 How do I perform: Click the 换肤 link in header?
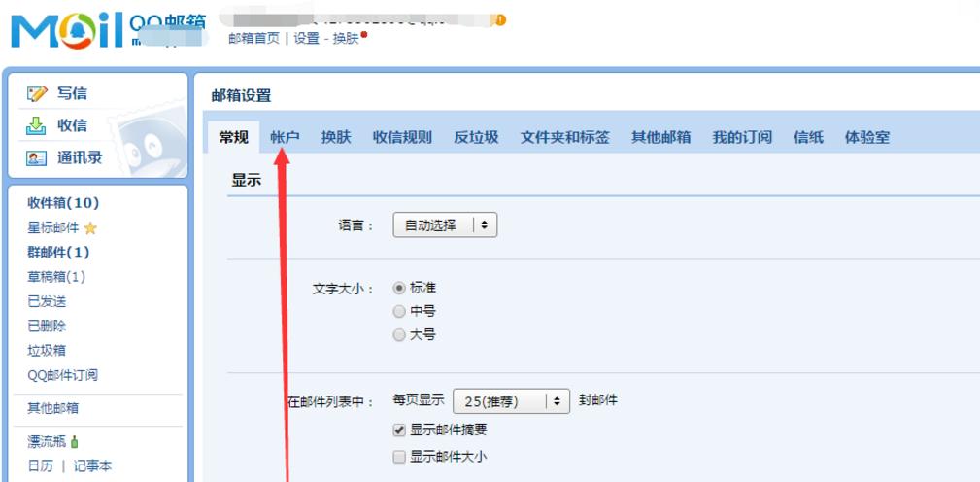pyautogui.click(x=346, y=38)
